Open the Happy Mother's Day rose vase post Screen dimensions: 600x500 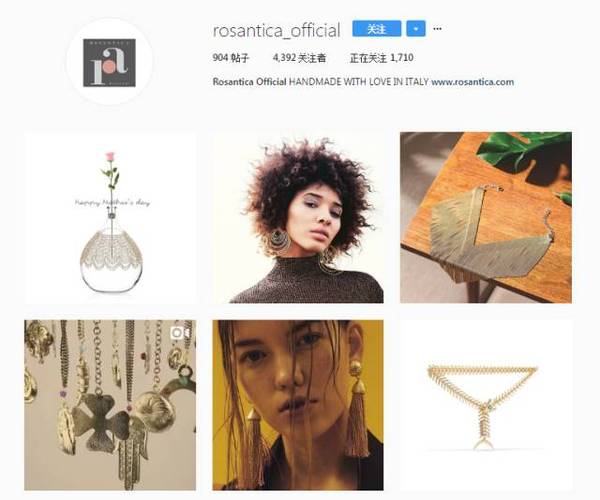click(110, 218)
